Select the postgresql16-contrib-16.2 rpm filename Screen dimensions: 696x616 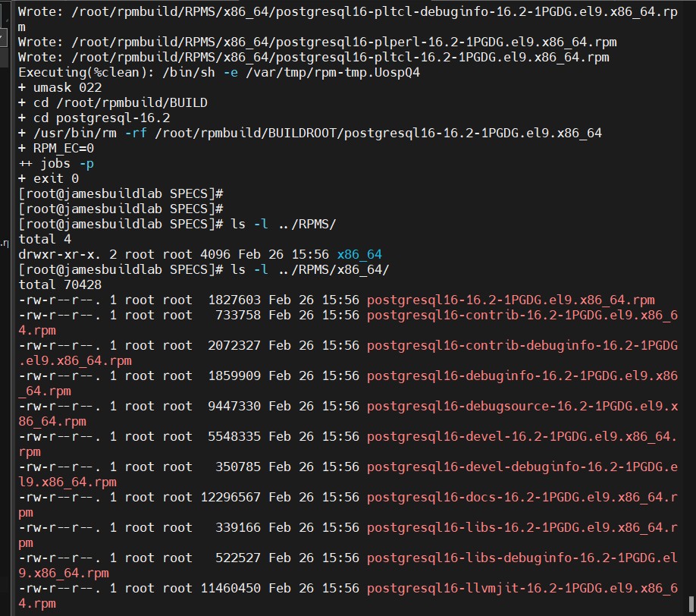tap(522, 316)
